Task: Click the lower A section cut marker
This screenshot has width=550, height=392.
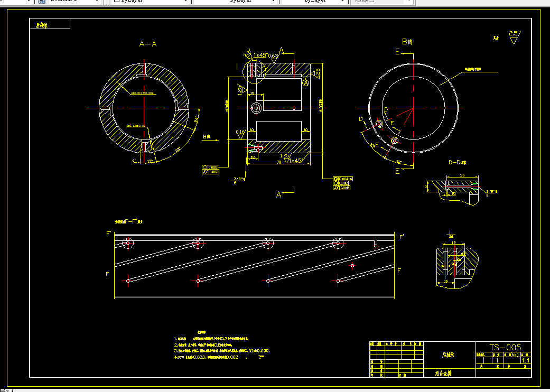Action: pyautogui.click(x=279, y=194)
